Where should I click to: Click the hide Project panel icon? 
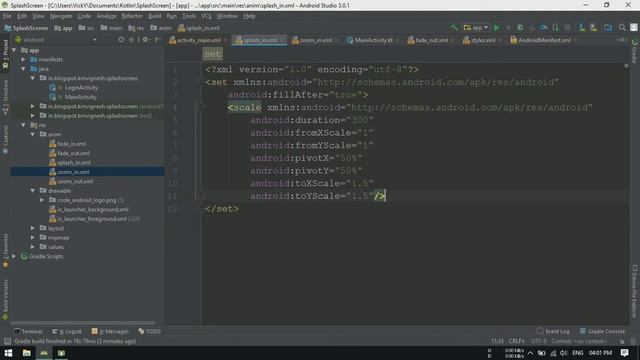(157, 40)
